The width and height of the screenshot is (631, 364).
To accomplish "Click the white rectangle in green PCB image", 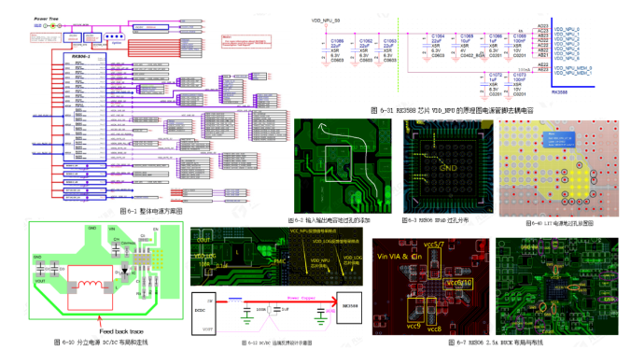I will (338, 163).
